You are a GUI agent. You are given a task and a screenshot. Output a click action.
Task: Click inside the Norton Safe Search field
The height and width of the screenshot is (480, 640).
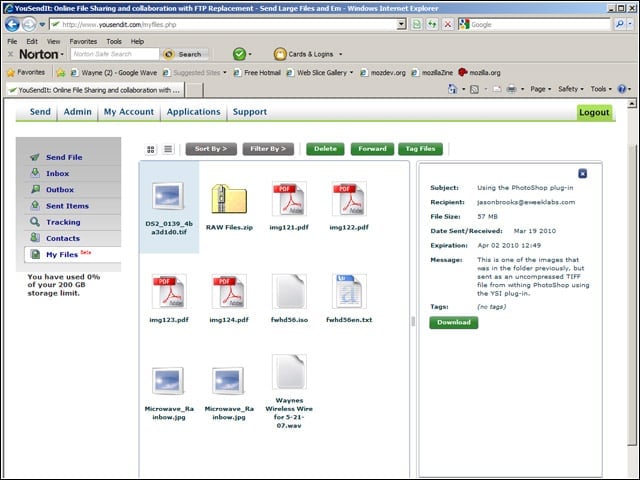(x=115, y=54)
